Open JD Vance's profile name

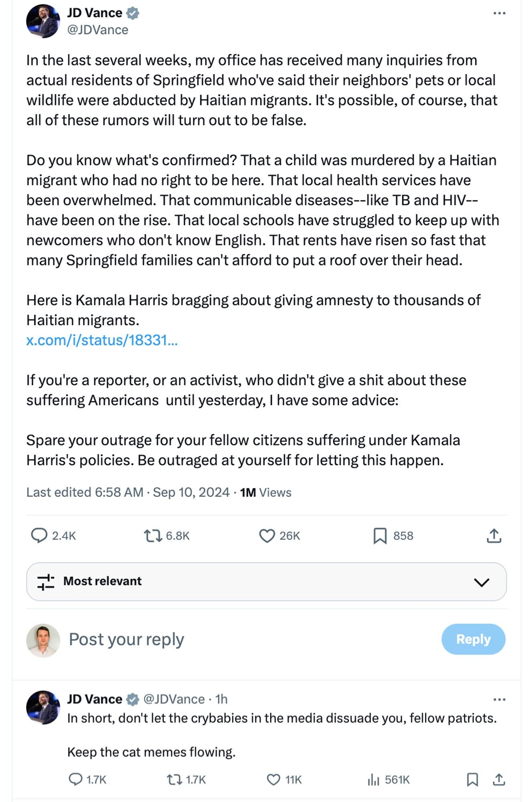(93, 13)
